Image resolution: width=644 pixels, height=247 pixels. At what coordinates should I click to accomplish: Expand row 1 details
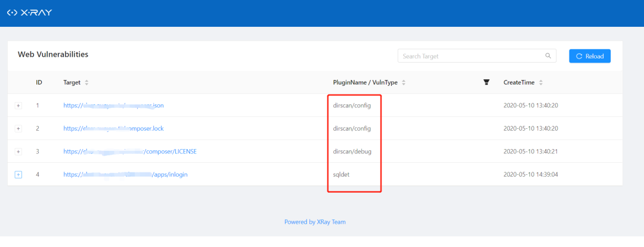[x=18, y=106]
